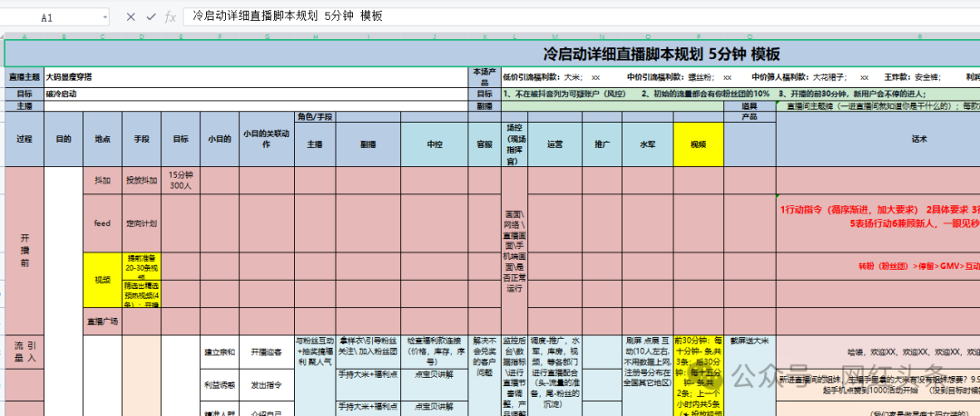This screenshot has width=980, height=416.
Task: Click the Name Box showing A1
Action: coord(47,16)
